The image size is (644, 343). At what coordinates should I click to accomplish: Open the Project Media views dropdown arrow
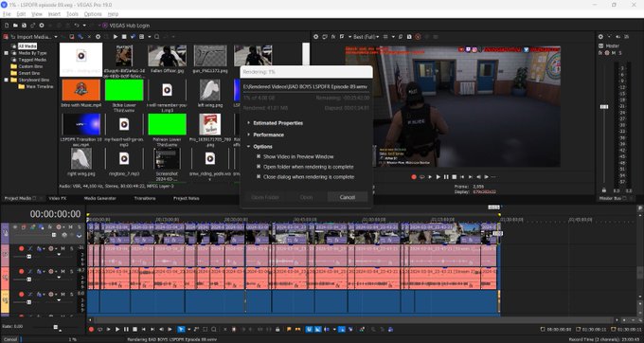click(x=150, y=37)
